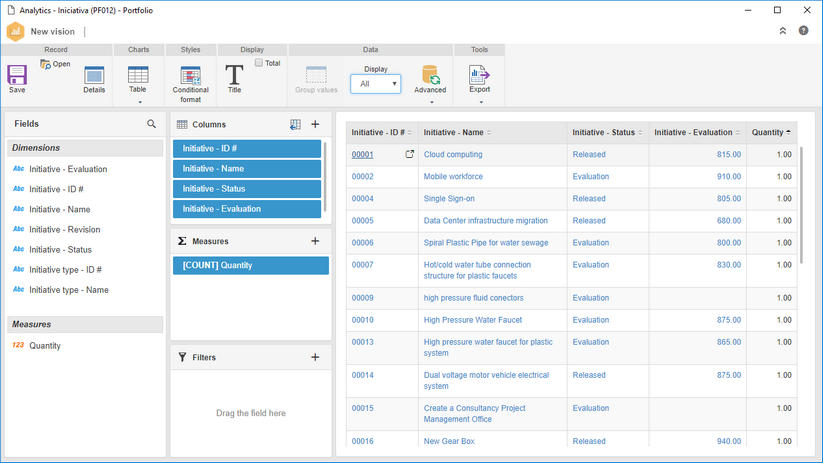Add a filter with plus icon
This screenshot has width=823, height=463.
[x=315, y=357]
